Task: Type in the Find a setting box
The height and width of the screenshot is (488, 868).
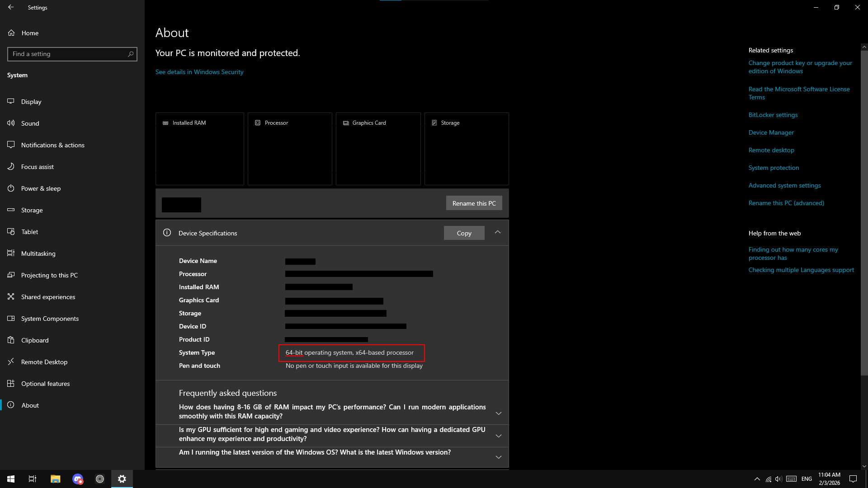Action: click(x=68, y=54)
